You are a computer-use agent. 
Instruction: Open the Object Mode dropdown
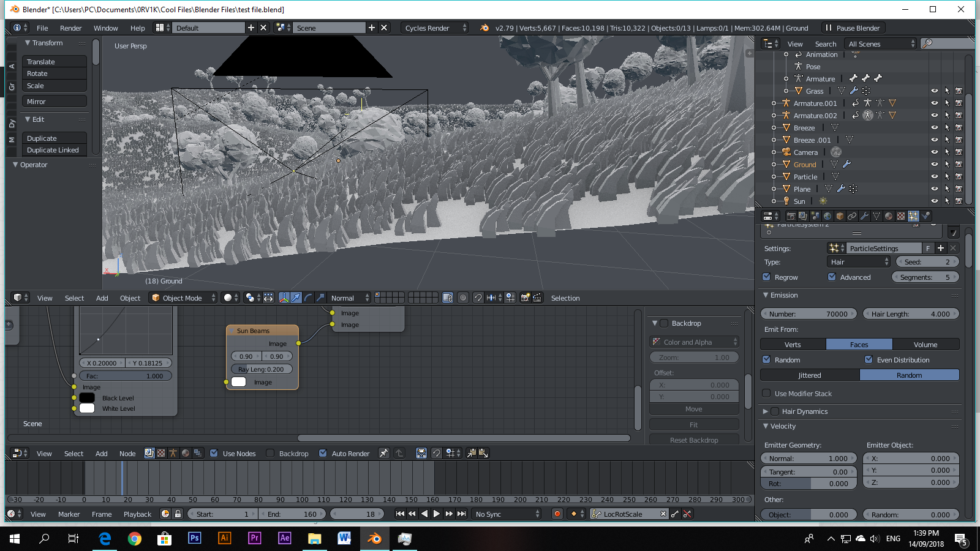183,298
